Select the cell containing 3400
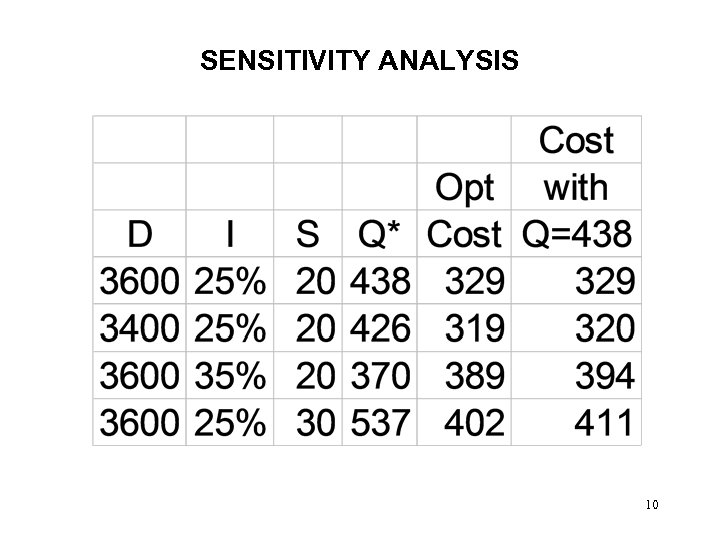This screenshot has height=540, width=720. pos(140,329)
